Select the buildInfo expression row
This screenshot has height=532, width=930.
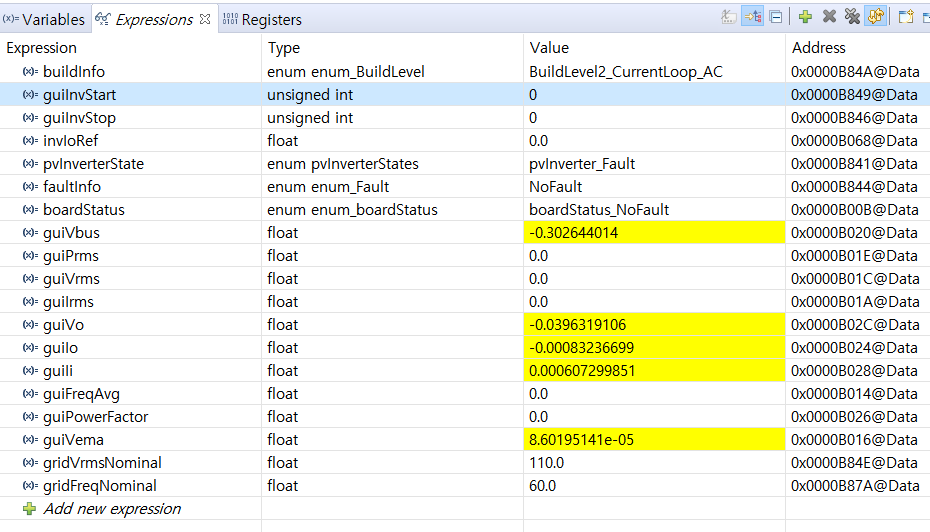tap(74, 72)
